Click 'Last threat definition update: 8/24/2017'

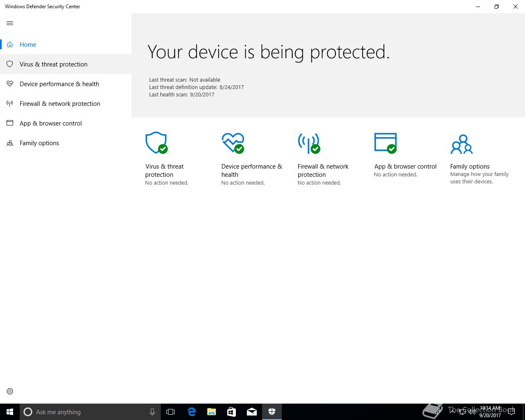[196, 87]
